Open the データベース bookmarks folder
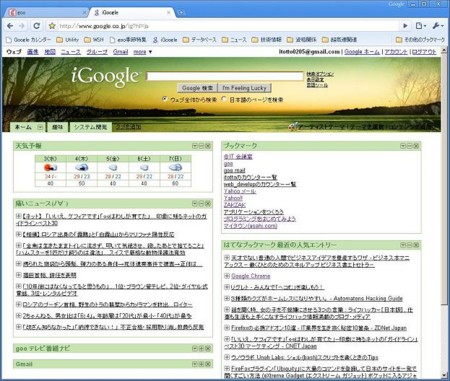Image resolution: width=450 pixels, height=381 pixels. click(x=200, y=40)
